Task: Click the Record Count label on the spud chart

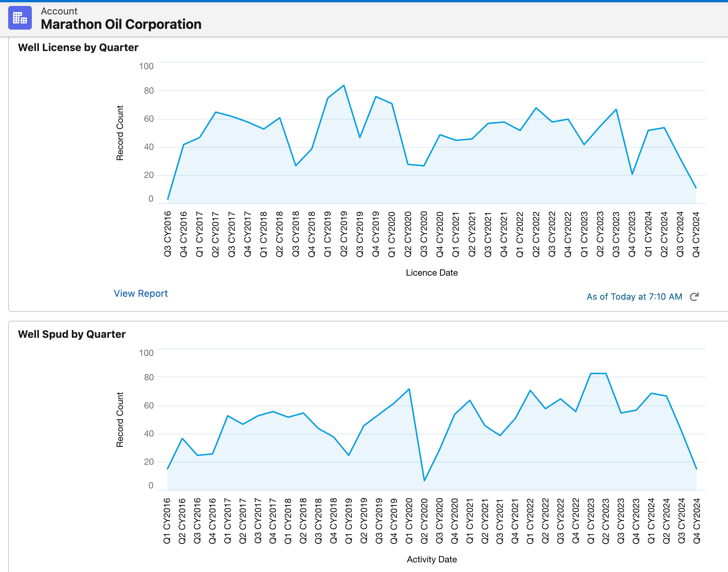Action: tap(120, 418)
